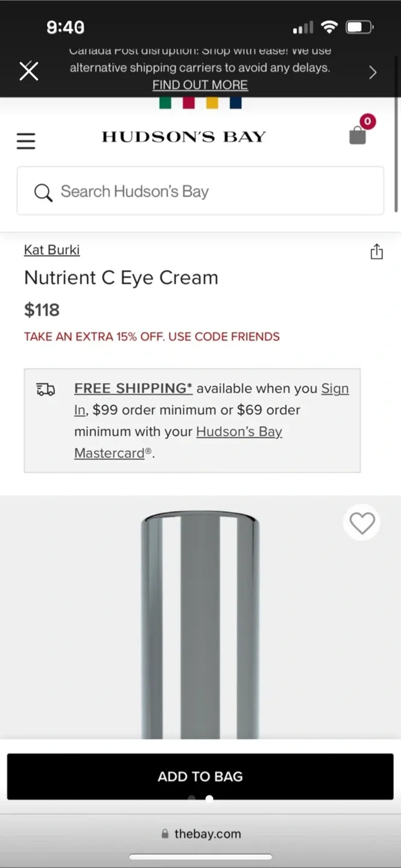The height and width of the screenshot is (868, 401).
Task: Open the share sheet for this product
Action: point(376,252)
